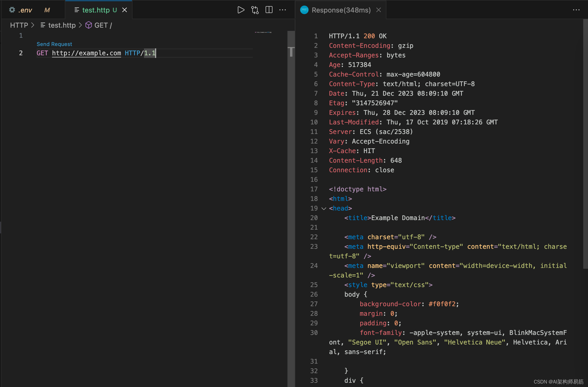The height and width of the screenshot is (387, 588).
Task: Click the http://example.com URL in the editor
Action: (x=86, y=53)
